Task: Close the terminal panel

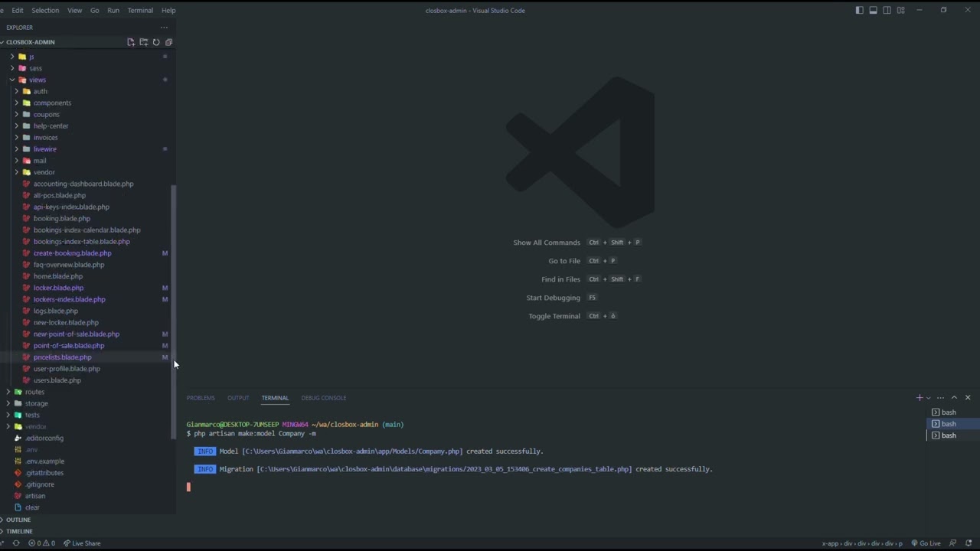Action: (968, 398)
